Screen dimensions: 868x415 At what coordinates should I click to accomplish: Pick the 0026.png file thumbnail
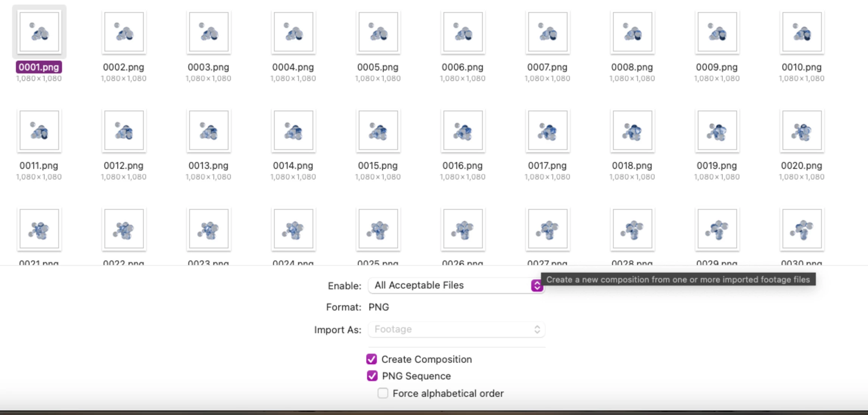pyautogui.click(x=463, y=229)
